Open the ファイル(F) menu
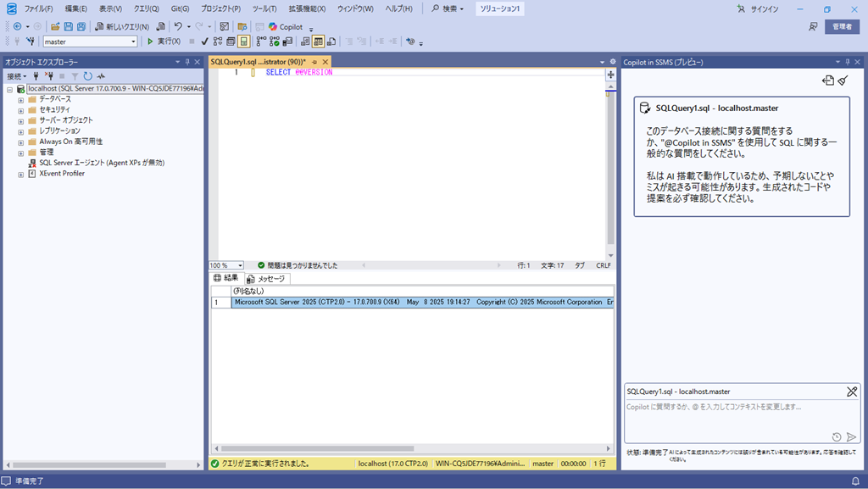 click(38, 8)
